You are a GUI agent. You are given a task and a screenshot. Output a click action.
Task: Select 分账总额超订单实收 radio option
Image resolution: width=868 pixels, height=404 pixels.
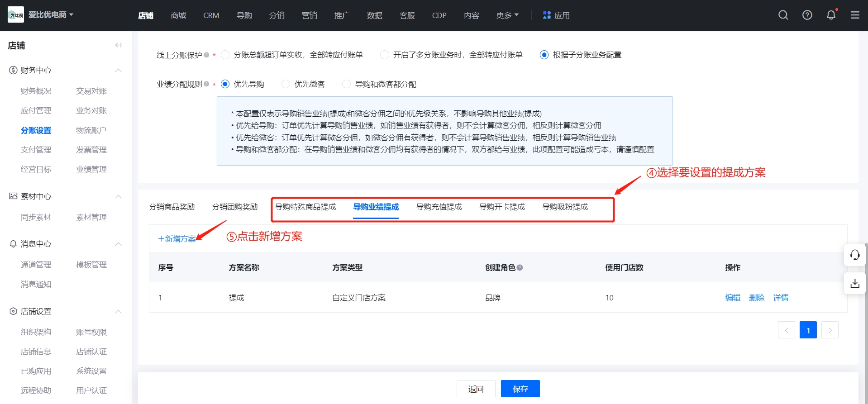[225, 55]
